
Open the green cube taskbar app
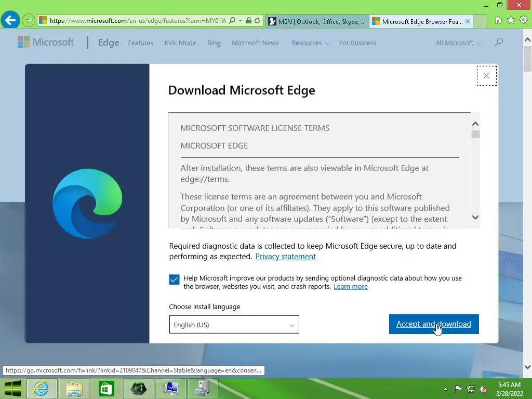click(x=138, y=389)
